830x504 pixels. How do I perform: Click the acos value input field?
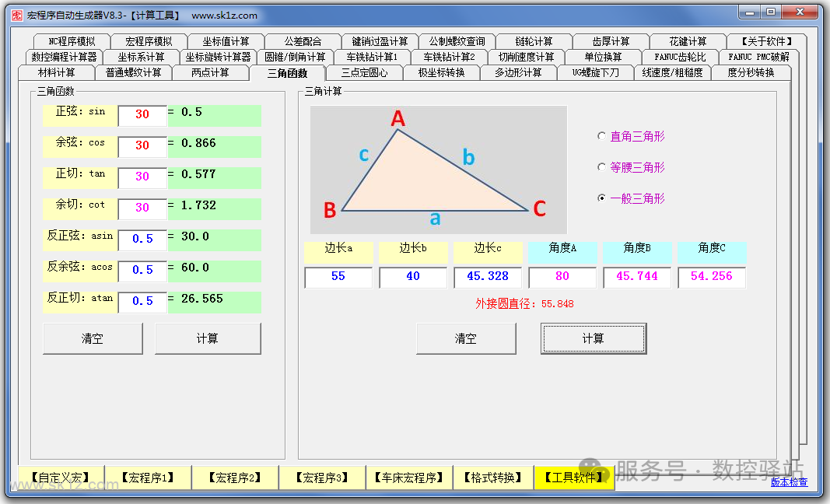point(142,270)
